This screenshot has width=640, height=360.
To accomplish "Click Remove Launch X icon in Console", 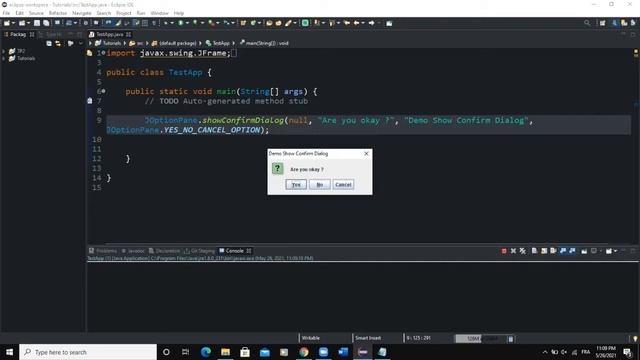I will [513, 251].
